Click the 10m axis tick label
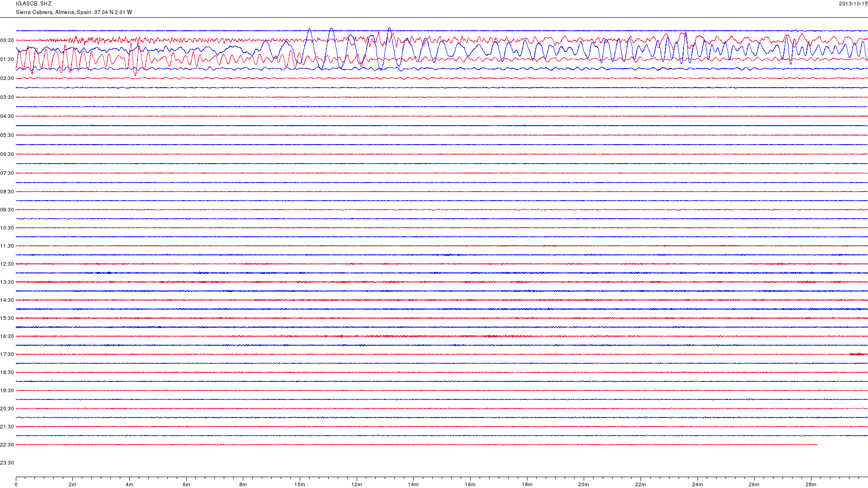This screenshot has height=488, width=868. 300,484
